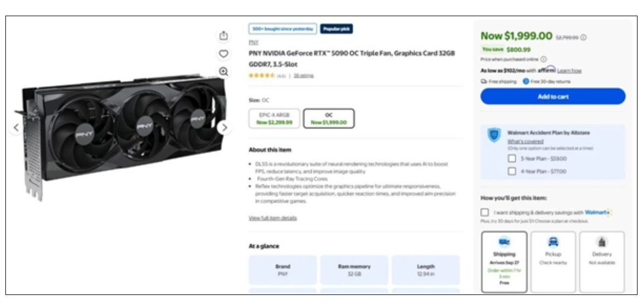Select the EPIC-X ARGB variant option
The height and width of the screenshot is (302, 644).
click(275, 119)
